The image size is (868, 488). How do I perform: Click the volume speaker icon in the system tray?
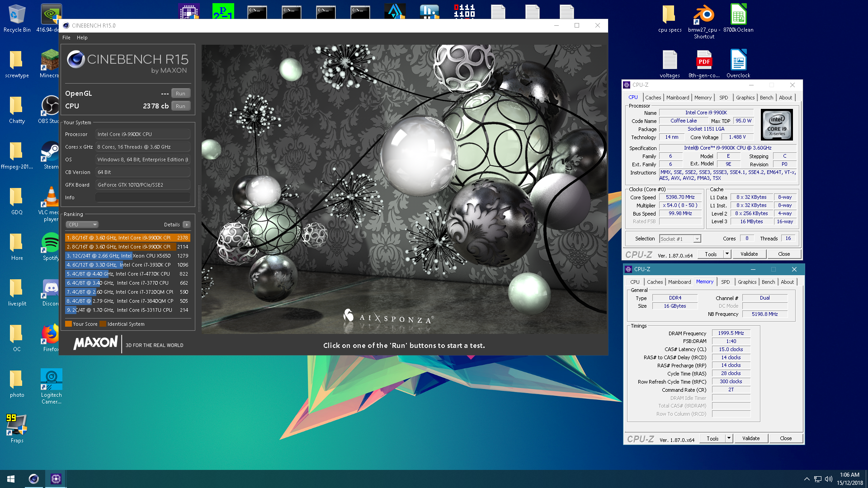coord(829,479)
